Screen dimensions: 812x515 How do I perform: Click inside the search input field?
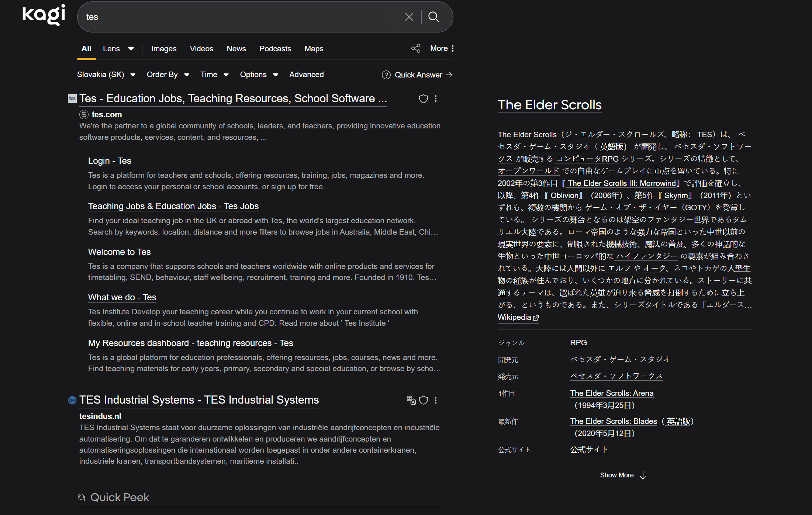(x=240, y=17)
